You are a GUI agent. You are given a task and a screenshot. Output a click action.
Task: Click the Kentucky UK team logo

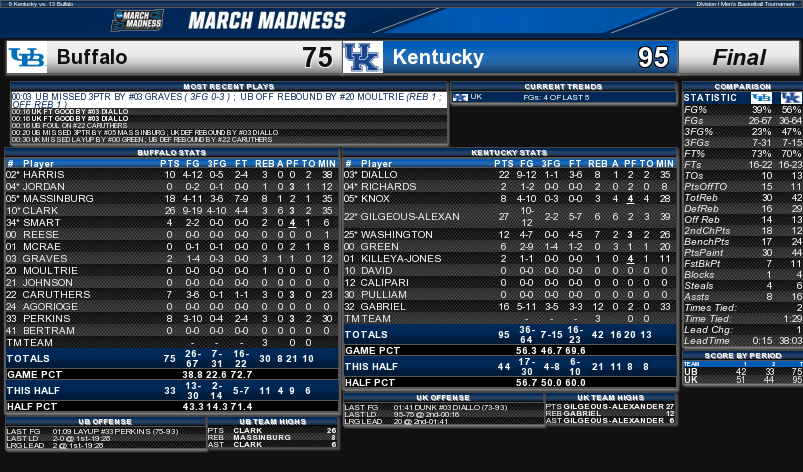(x=363, y=57)
